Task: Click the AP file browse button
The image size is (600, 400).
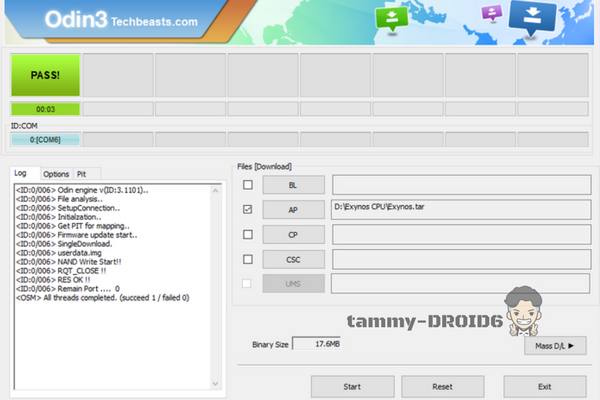Action: [293, 210]
